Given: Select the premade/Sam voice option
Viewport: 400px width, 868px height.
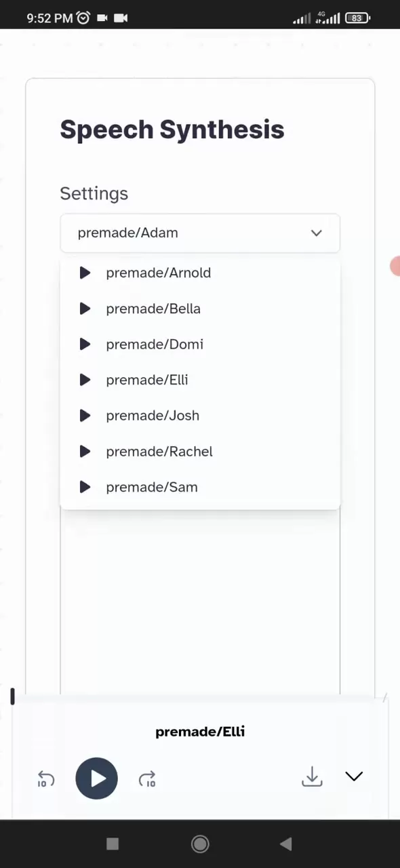Looking at the screenshot, I should (152, 487).
